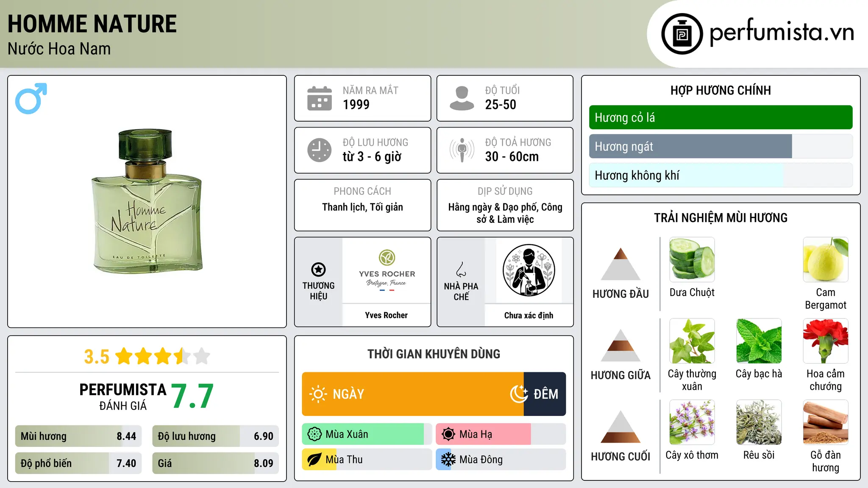
Task: Click the sun icon next to Ngày
Action: click(318, 394)
